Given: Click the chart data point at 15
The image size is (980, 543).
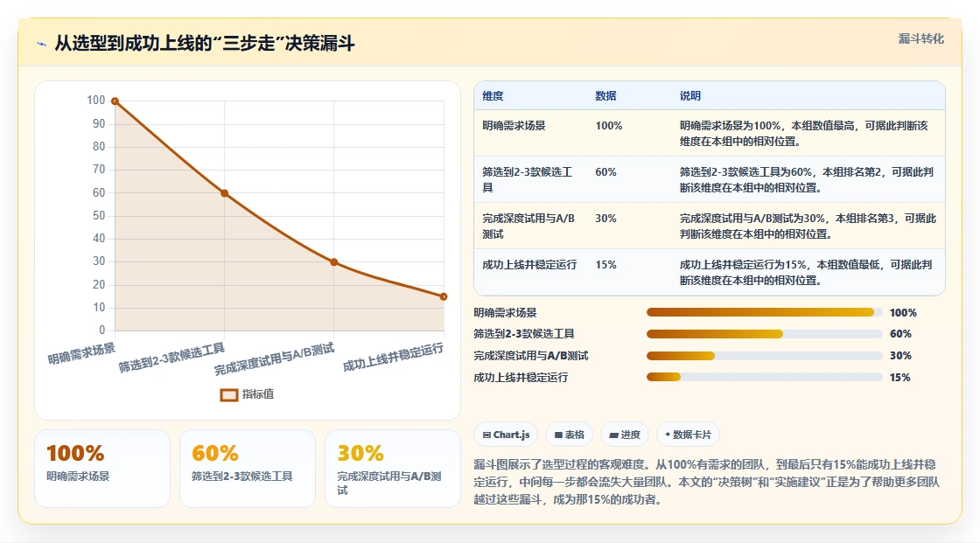Looking at the screenshot, I should (444, 296).
